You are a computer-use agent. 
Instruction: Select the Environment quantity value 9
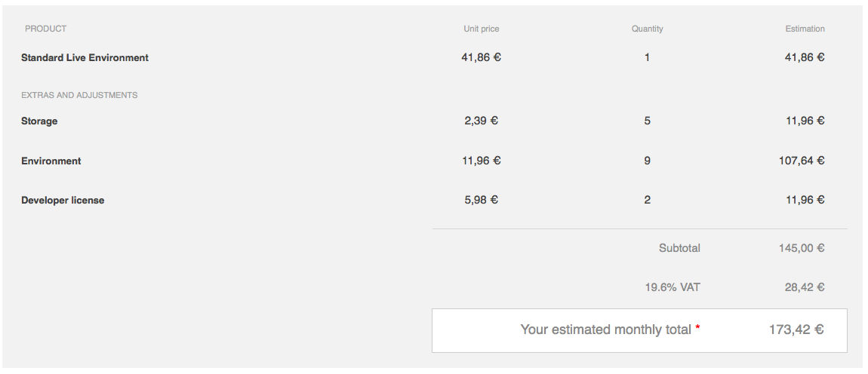point(647,161)
